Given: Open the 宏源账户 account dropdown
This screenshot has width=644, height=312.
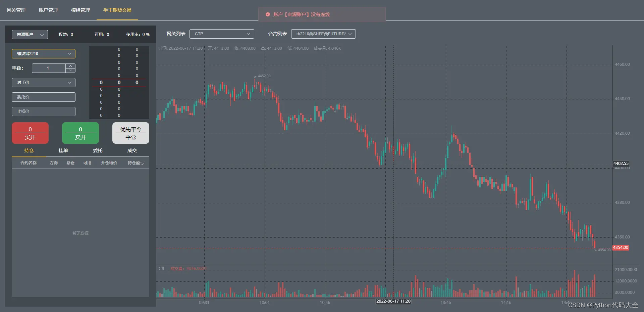Looking at the screenshot, I should click(30, 35).
